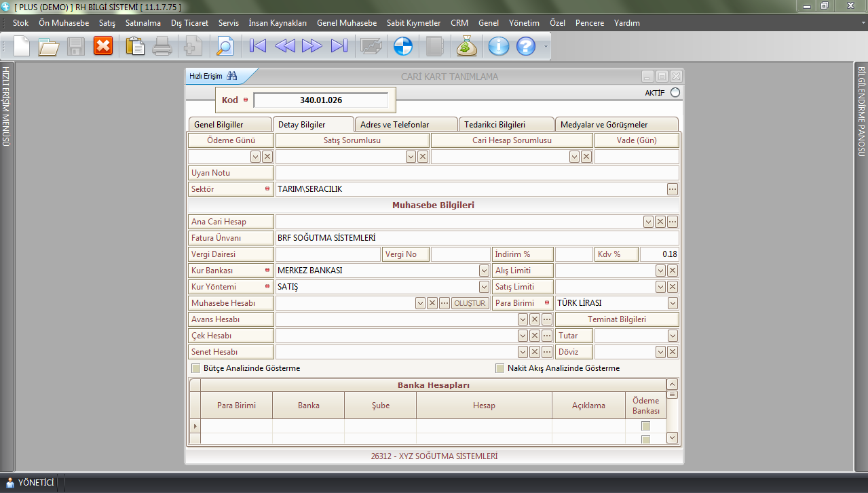Open the Para Birimi dropdown
This screenshot has height=493, width=868.
[673, 303]
